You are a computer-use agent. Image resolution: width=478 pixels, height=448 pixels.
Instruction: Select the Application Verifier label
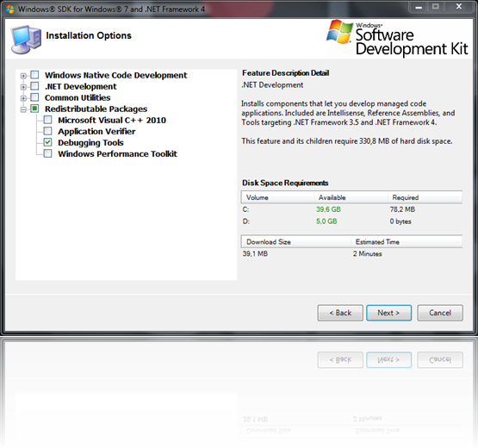tap(96, 132)
